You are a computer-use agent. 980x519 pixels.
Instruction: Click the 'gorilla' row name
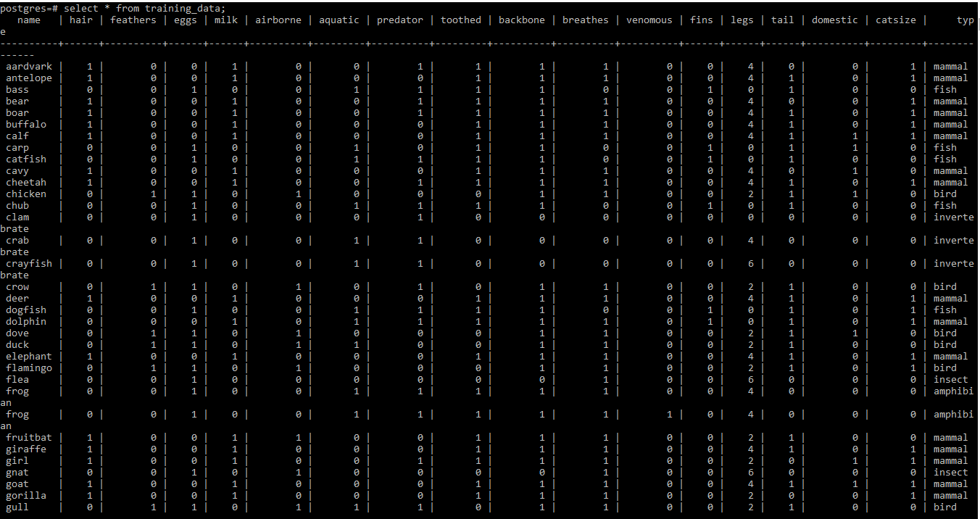(x=26, y=496)
